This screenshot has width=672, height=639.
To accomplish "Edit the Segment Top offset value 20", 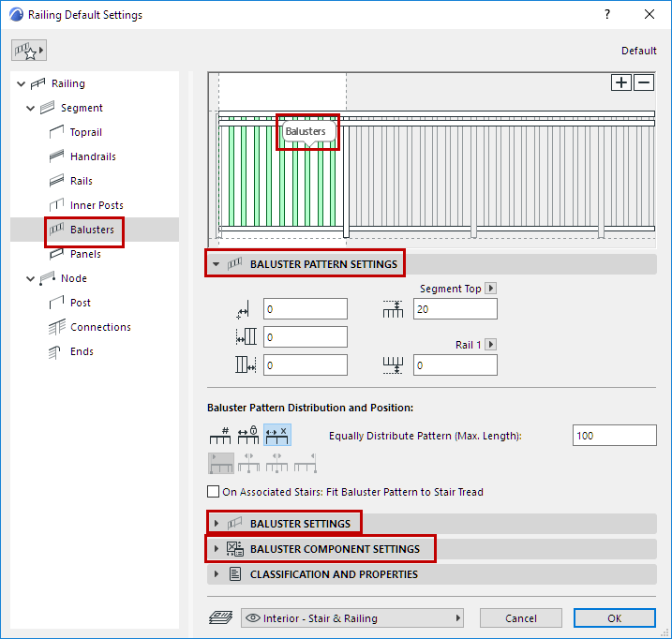I will pos(455,309).
